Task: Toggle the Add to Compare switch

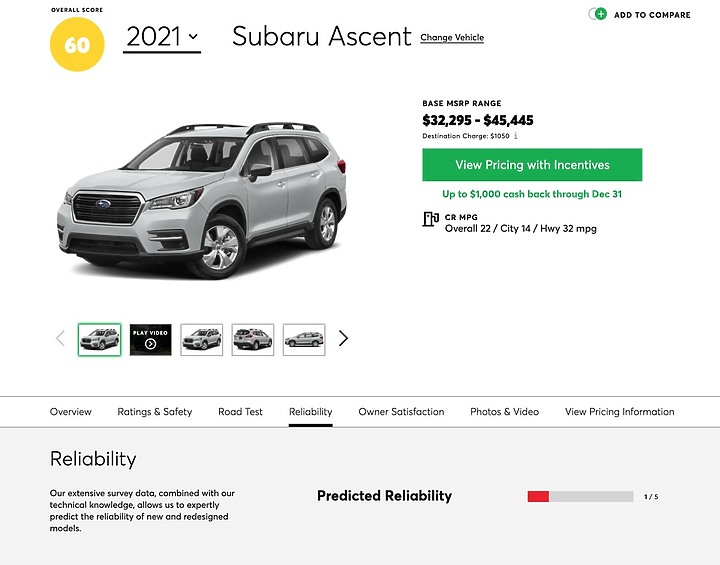Action: tap(597, 14)
